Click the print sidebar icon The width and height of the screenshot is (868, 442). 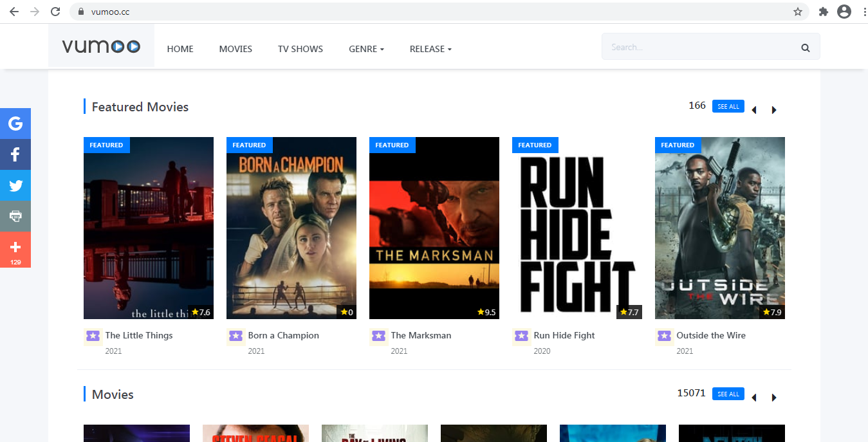coord(15,216)
